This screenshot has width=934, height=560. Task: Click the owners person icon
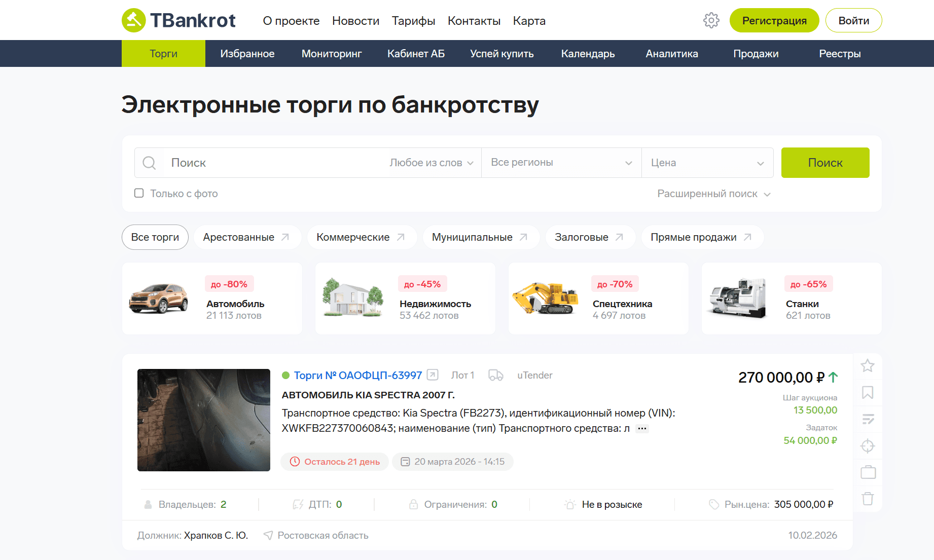(x=148, y=505)
